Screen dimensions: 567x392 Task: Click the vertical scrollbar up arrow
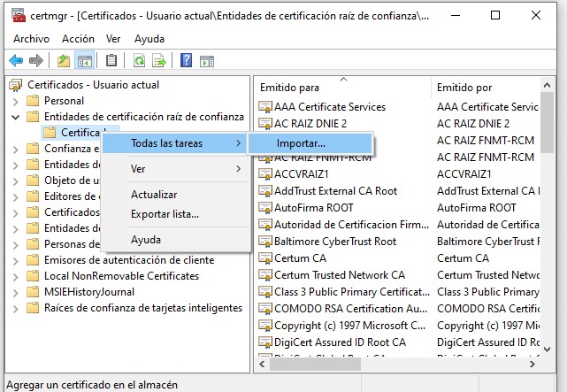point(548,85)
